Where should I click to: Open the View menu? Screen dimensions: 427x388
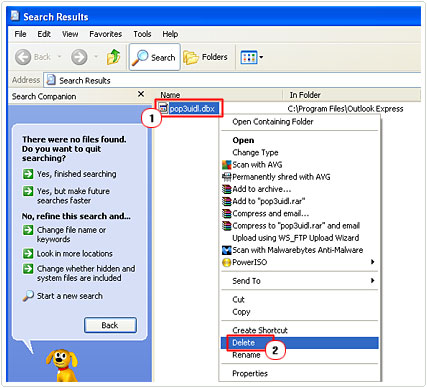(x=70, y=34)
